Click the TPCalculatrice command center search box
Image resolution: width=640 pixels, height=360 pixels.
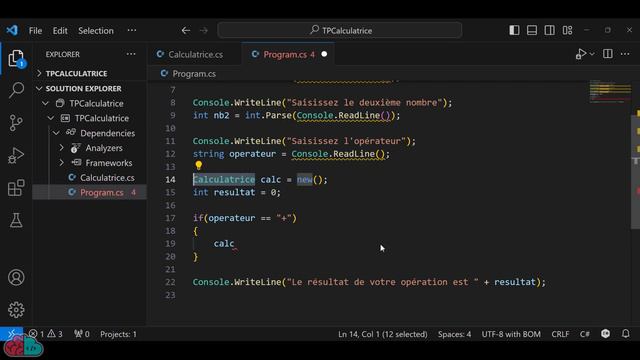pyautogui.click(x=340, y=30)
